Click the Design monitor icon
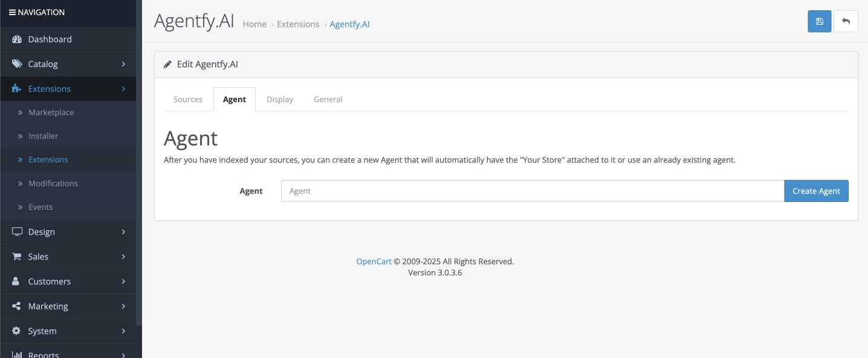Screen dimensions: 868x358 point(16,232)
